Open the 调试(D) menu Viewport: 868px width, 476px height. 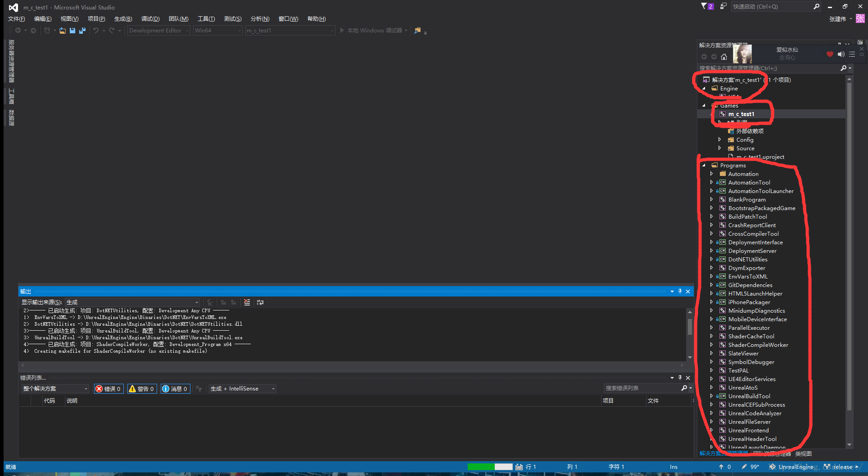tap(150, 19)
